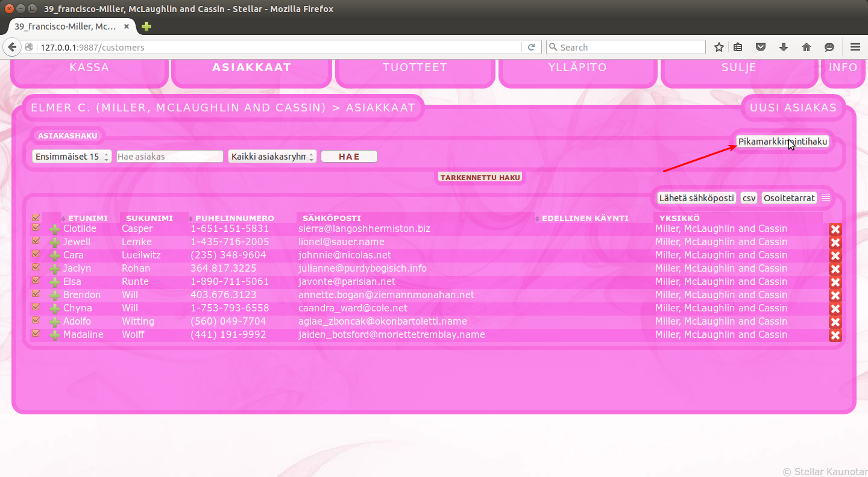This screenshot has width=868, height=477.
Task: Click green plus icon beside Clotilde Casper
Action: click(x=54, y=229)
